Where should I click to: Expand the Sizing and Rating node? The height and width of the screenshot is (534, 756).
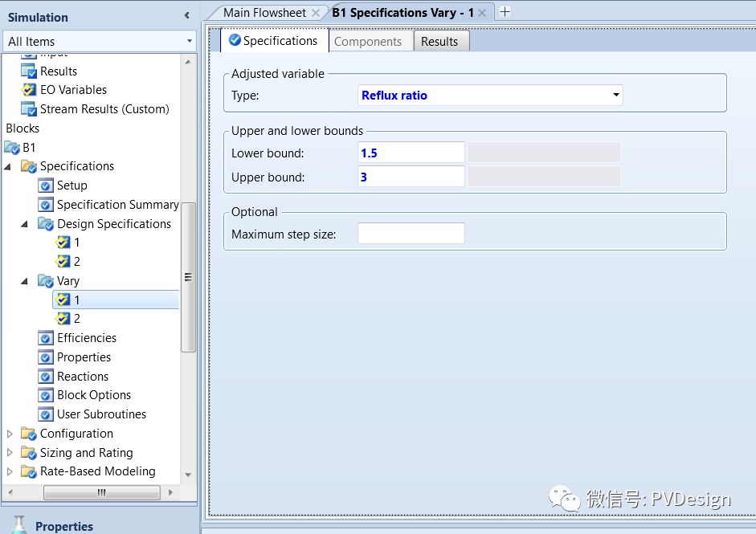10,453
